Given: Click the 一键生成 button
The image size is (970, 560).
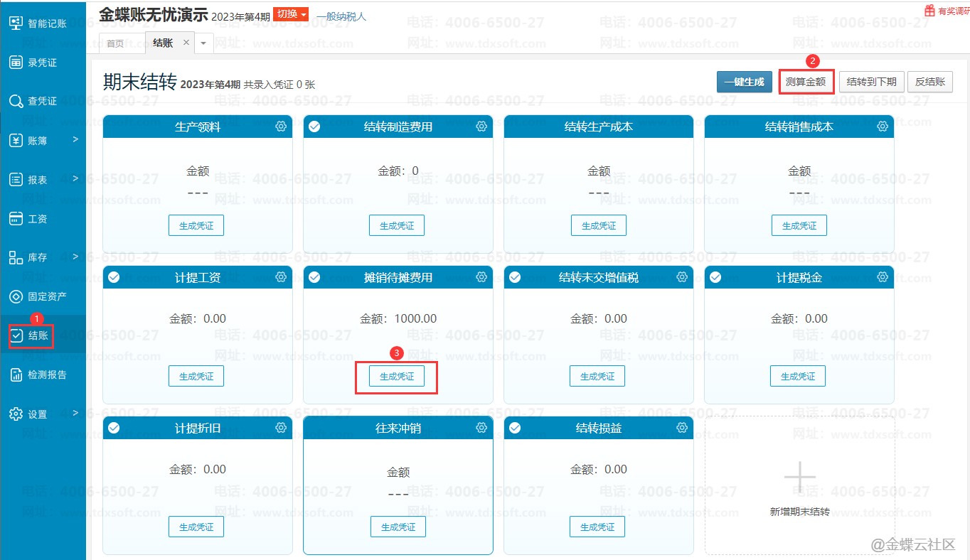Looking at the screenshot, I should pyautogui.click(x=744, y=82).
